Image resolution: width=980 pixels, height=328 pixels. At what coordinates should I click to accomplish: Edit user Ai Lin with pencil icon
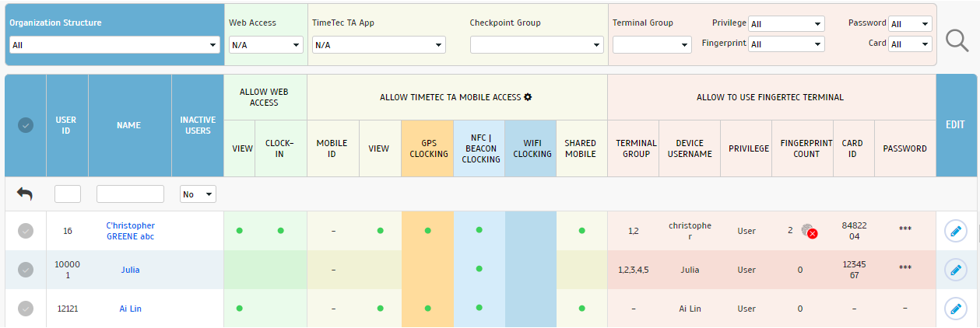tap(956, 309)
